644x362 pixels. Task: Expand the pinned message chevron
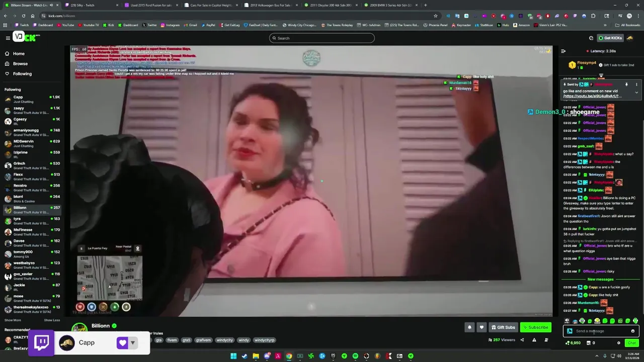[636, 93]
